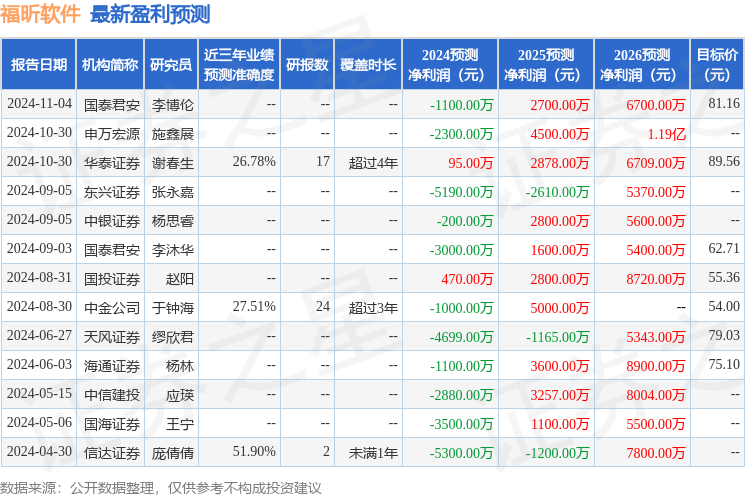This screenshot has height=497, width=745.
Task: Click the 8900.00万 forecast value
Action: [656, 366]
